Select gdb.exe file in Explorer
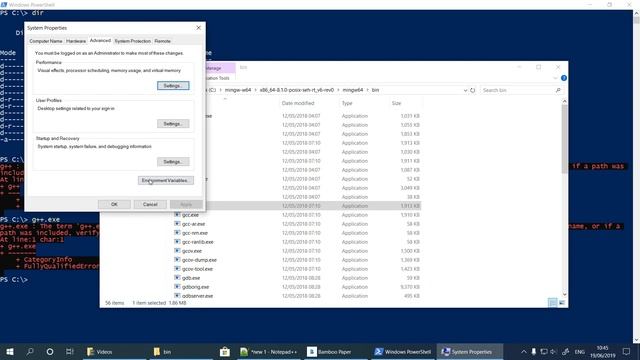640x360 pixels. point(191,278)
